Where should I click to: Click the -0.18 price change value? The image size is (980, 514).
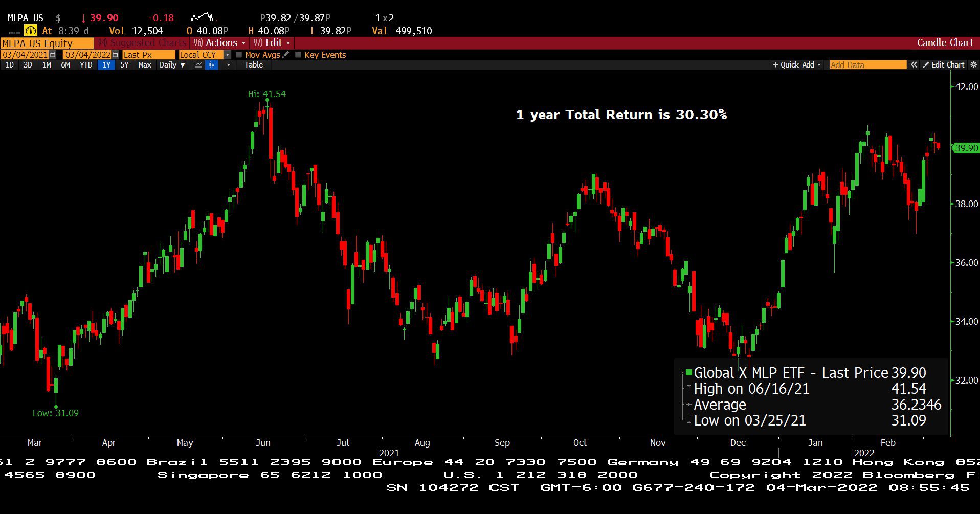click(x=161, y=18)
